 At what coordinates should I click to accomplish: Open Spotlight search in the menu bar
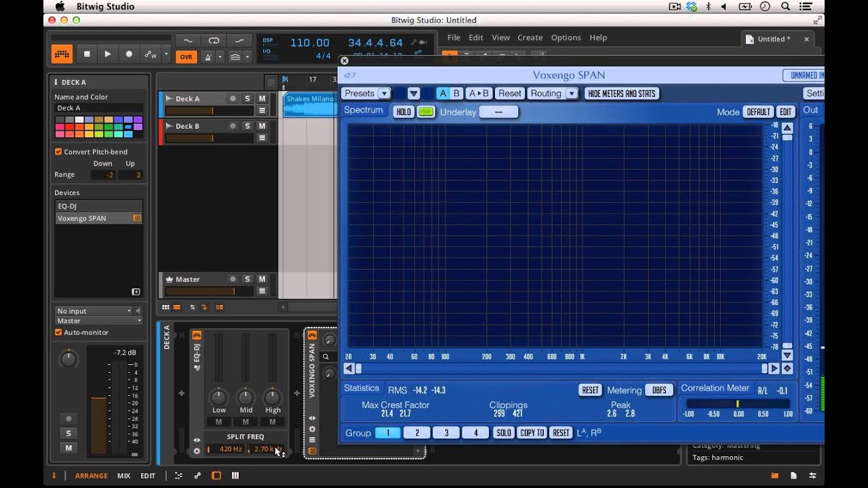point(785,6)
